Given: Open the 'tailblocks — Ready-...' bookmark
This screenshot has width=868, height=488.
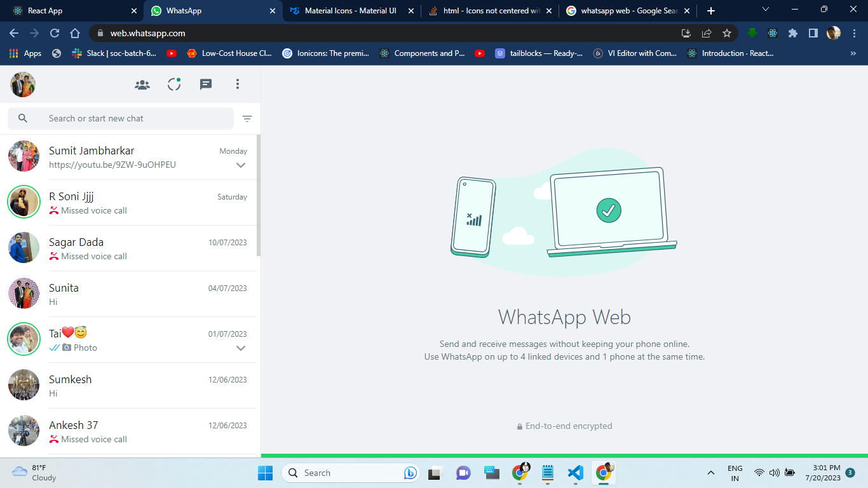Looking at the screenshot, I should [x=539, y=53].
